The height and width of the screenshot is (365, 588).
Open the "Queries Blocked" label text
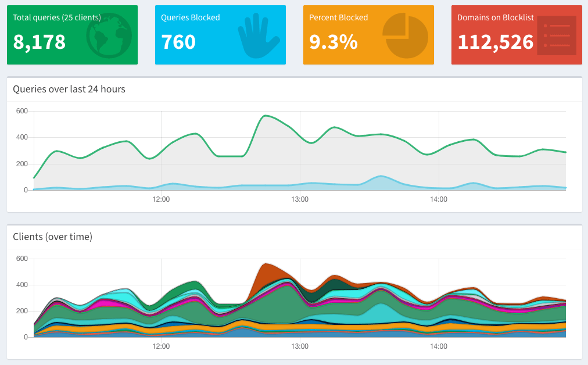[x=191, y=17]
